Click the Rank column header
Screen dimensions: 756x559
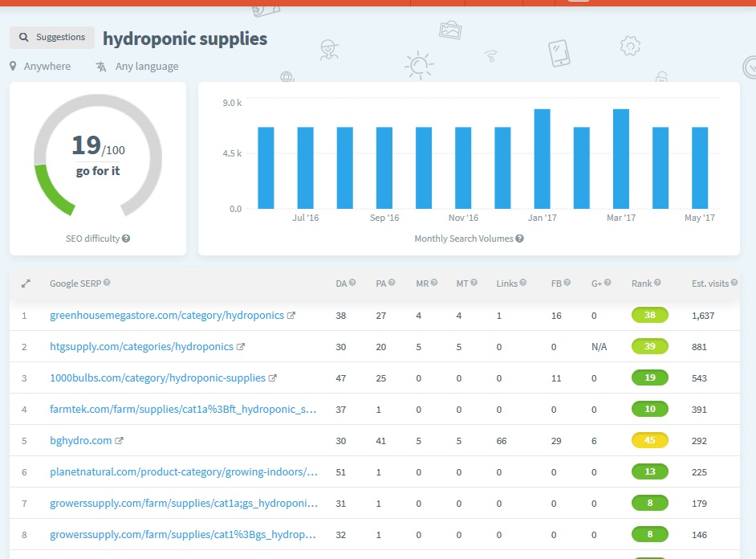(x=641, y=284)
